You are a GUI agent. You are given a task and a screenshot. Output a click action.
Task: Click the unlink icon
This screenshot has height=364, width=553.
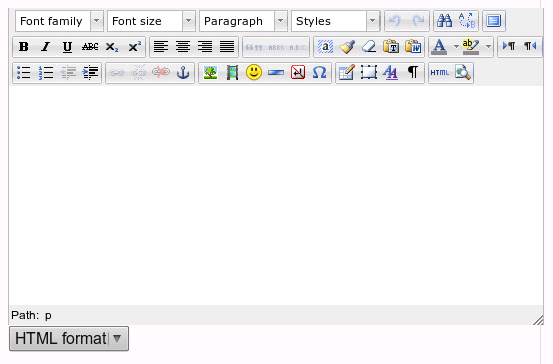139,73
